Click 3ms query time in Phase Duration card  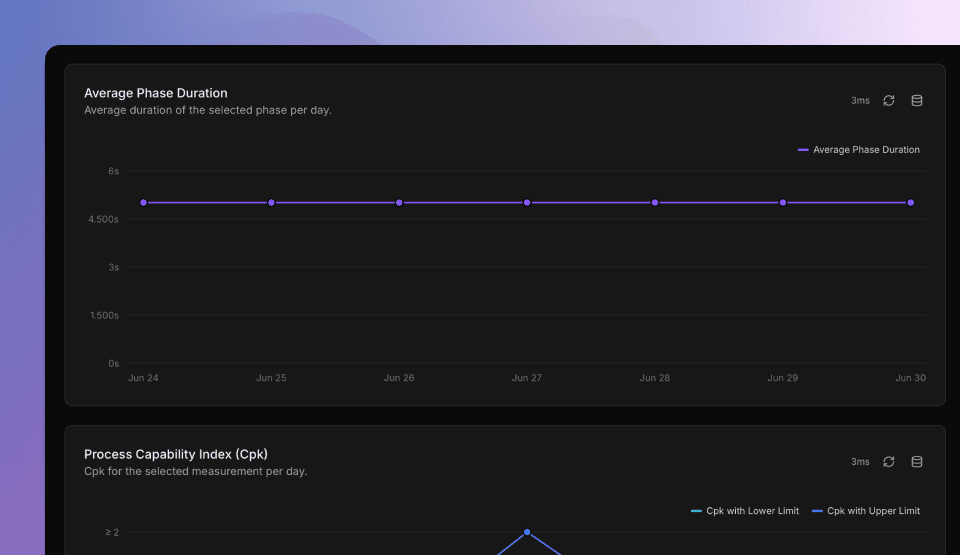(x=860, y=101)
